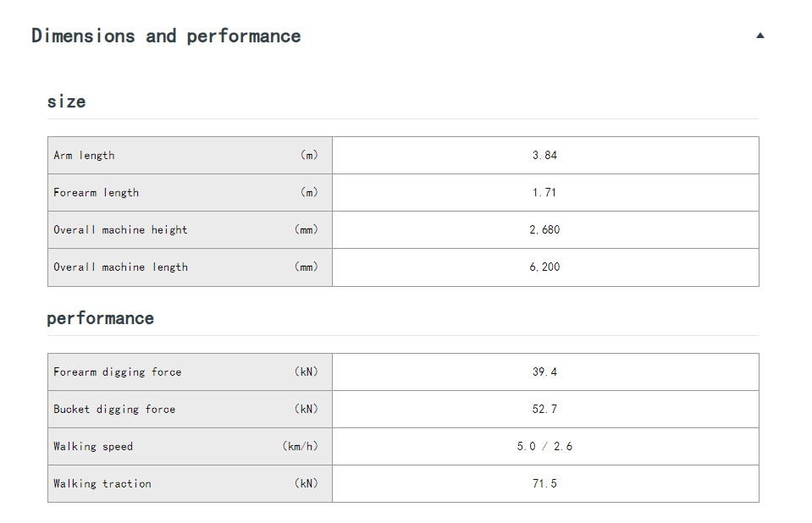Select the forearm digging force value 39.4
Screen dimensions: 812x523
pos(544,372)
